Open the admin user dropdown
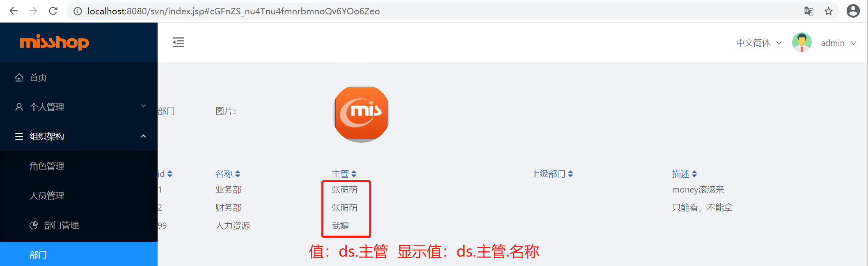The width and height of the screenshot is (868, 266). [838, 43]
